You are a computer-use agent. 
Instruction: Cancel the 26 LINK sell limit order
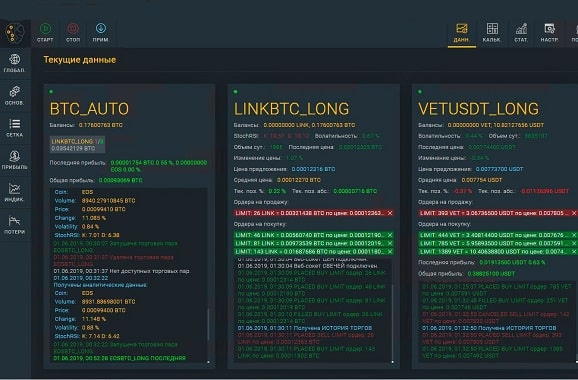[390, 213]
